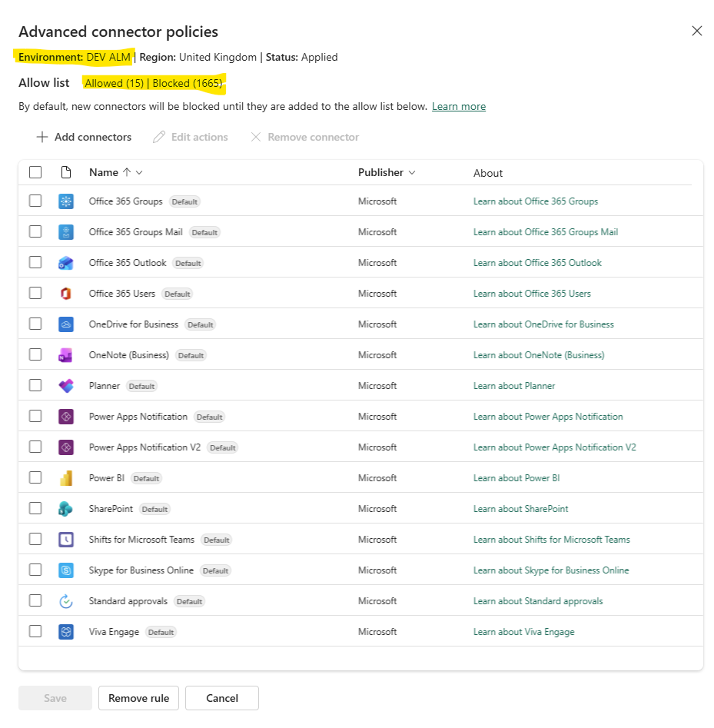
Task: Click the Remove connector label
Action: point(314,137)
